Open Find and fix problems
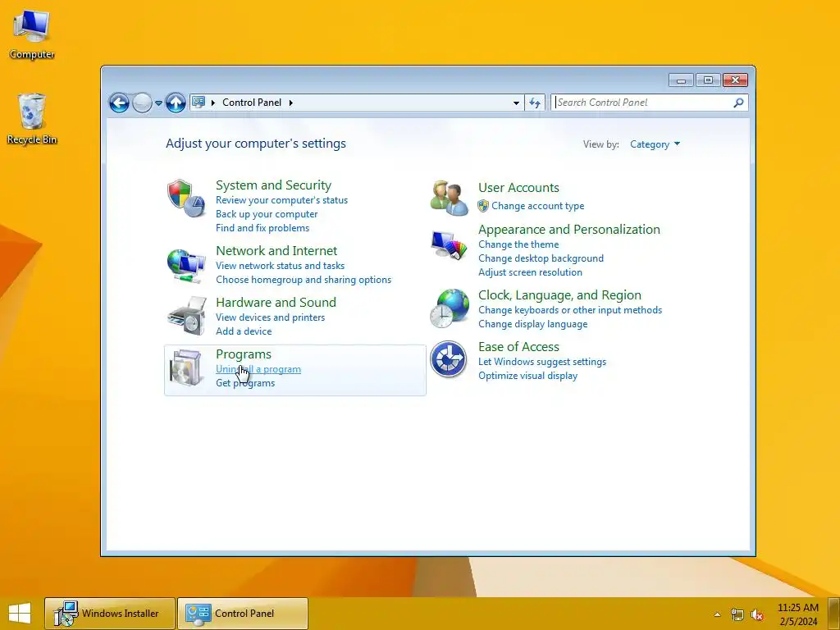Image resolution: width=840 pixels, height=630 pixels. (262, 228)
